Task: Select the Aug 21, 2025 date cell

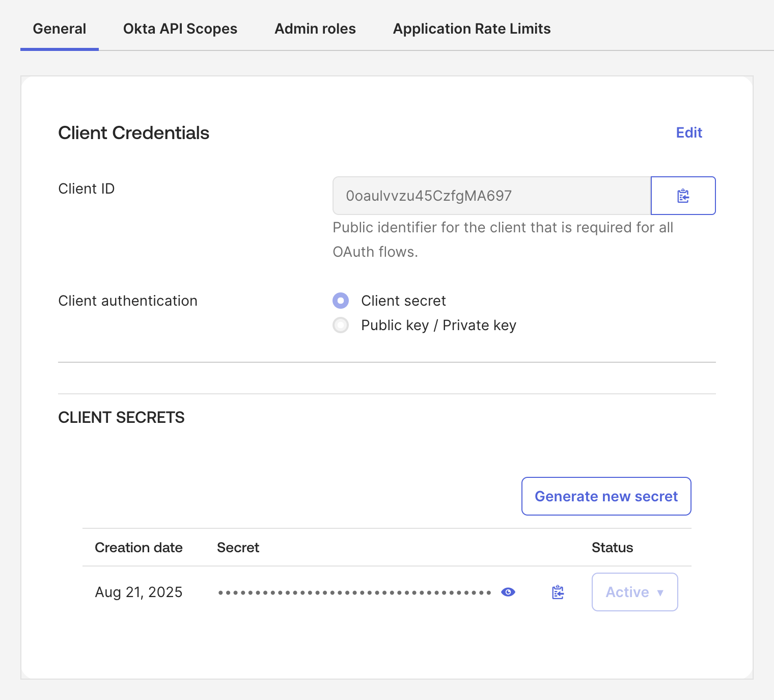Action: pyautogui.click(x=139, y=592)
